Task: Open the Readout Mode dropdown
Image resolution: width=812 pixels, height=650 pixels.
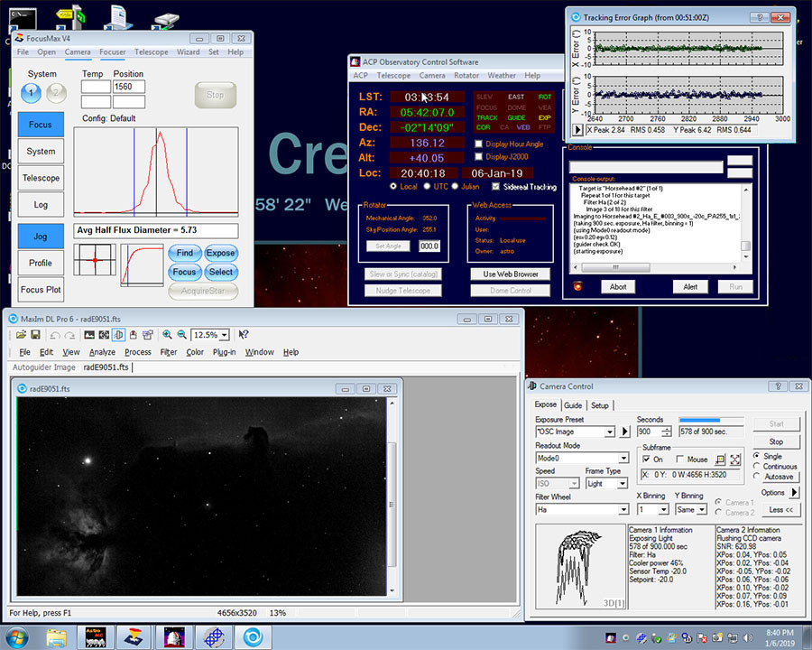Action: pos(623,459)
